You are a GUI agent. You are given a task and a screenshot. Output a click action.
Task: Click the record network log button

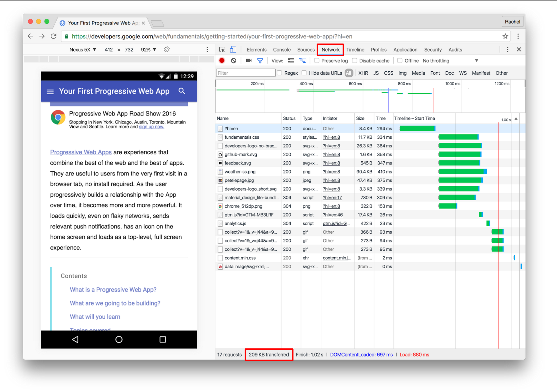(222, 60)
